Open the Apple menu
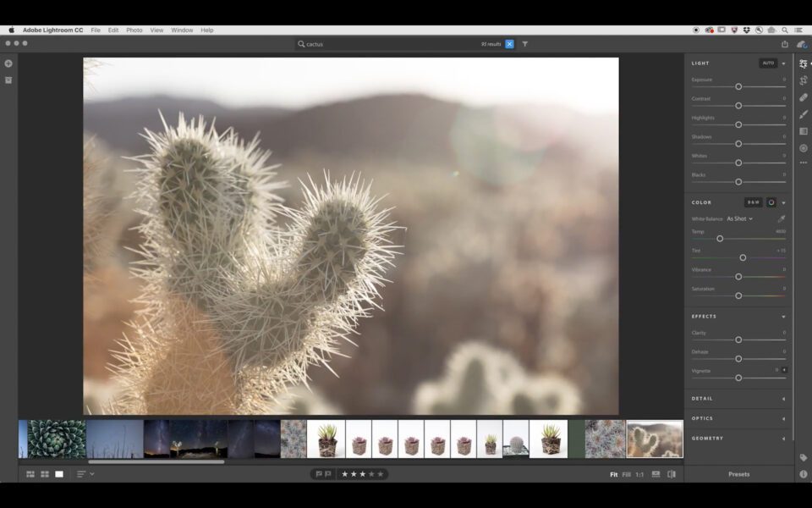Viewport: 812px width, 508px height. click(11, 30)
